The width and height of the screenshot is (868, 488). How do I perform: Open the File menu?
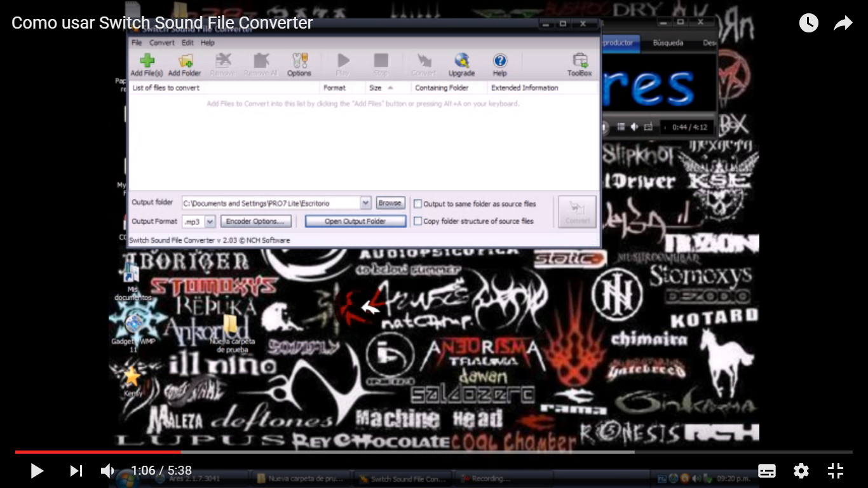click(x=137, y=43)
